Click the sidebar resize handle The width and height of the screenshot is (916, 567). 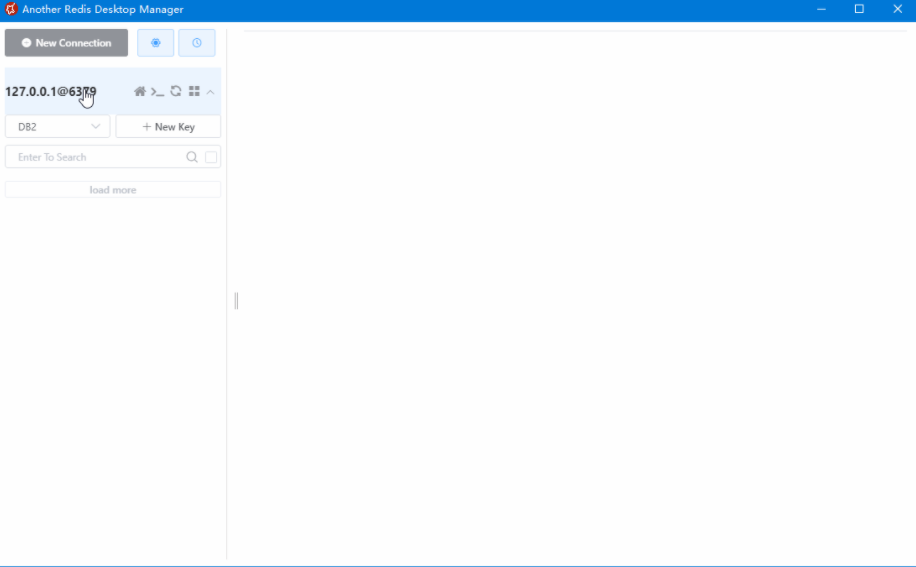tap(236, 301)
